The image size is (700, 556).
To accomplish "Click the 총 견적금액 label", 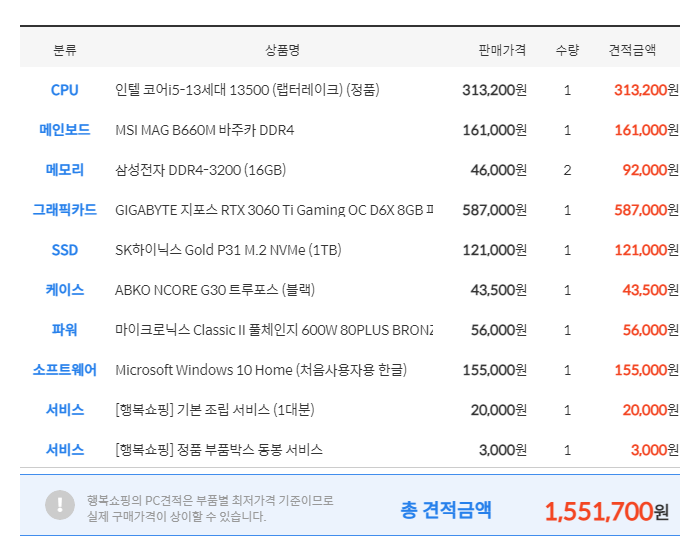I will point(446,510).
